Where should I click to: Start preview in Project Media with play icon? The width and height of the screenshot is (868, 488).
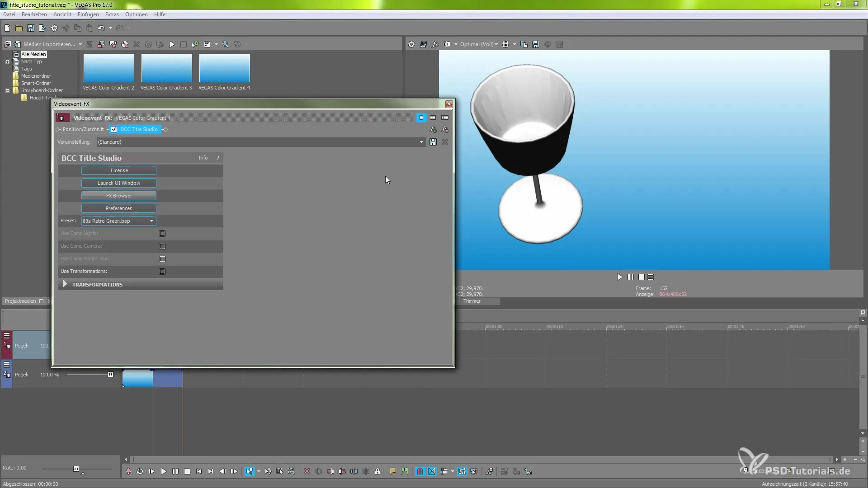coord(172,44)
